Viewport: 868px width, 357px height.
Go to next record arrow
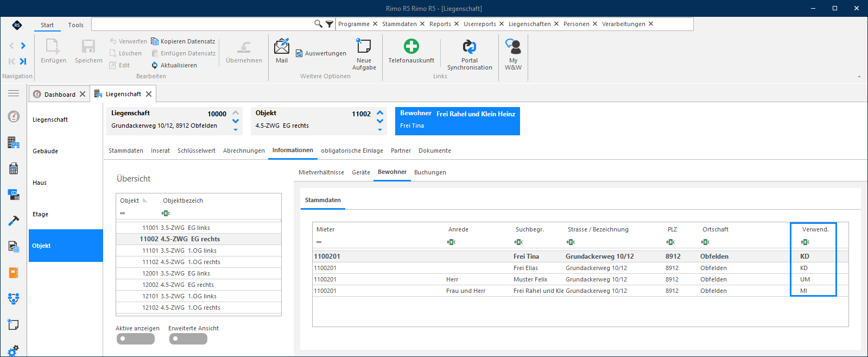[x=23, y=46]
